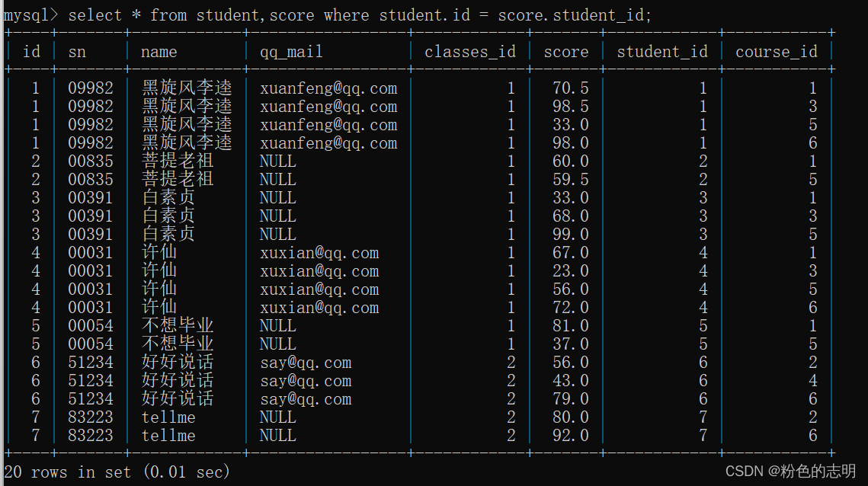Image resolution: width=868 pixels, height=486 pixels.
Task: Click the score value 68.0
Action: click(570, 216)
